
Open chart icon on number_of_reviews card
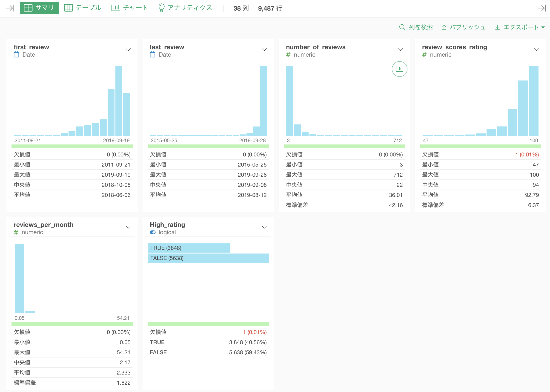click(399, 69)
